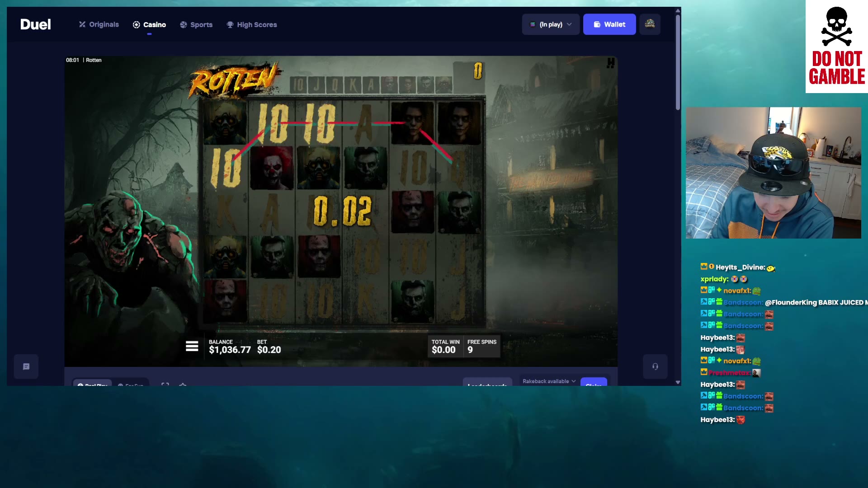Switch to Real Play mode

[92, 384]
